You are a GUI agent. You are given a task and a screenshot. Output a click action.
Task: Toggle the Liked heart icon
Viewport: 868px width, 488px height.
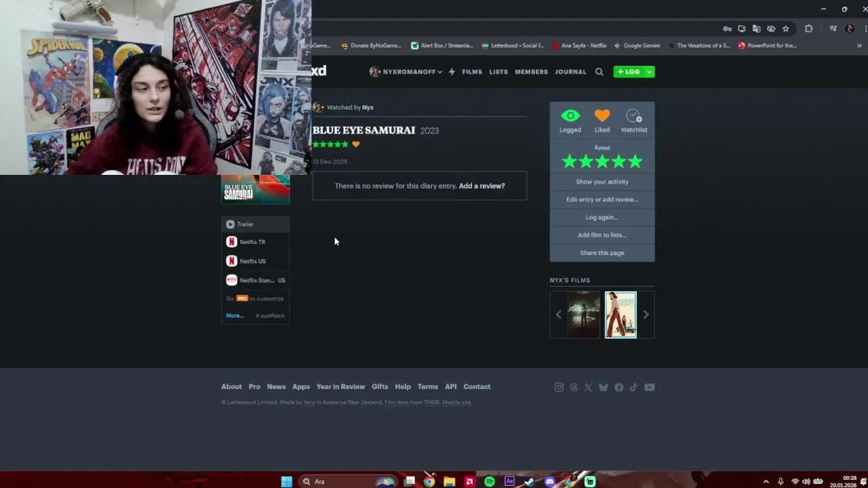click(x=602, y=116)
